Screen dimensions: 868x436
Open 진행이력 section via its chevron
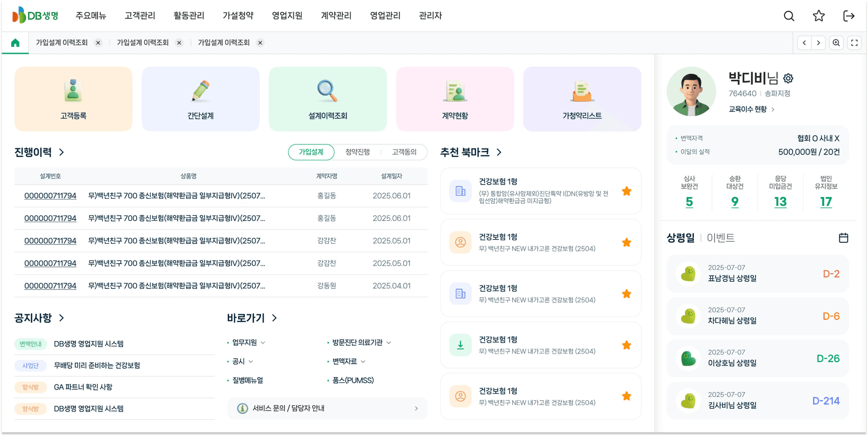(x=62, y=153)
